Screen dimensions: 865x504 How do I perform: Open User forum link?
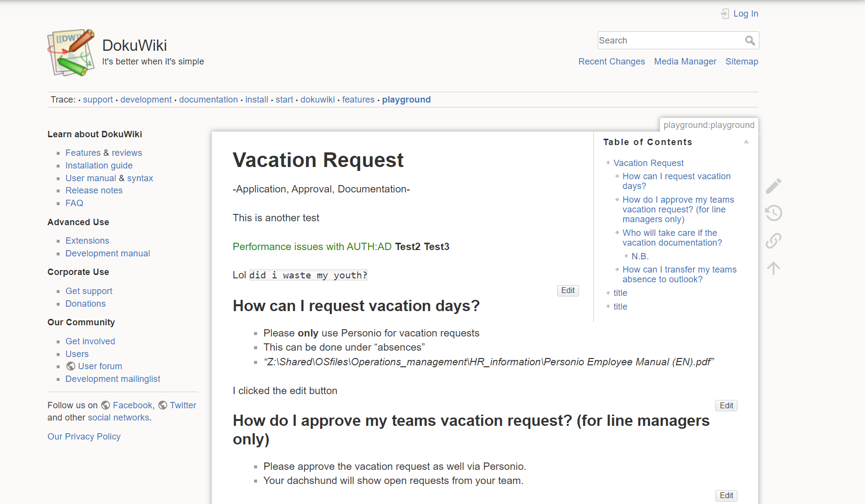[x=100, y=366]
